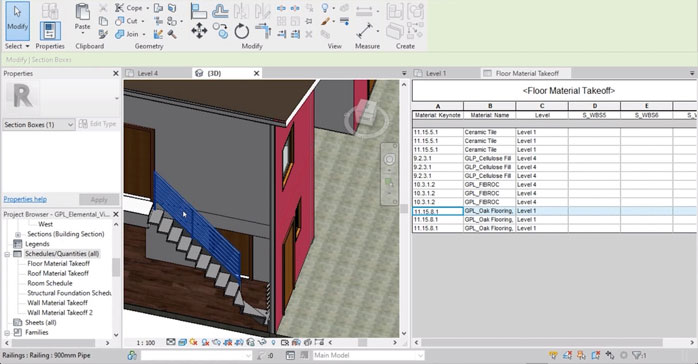Open Room Schedule in Project Browser
698x364 pixels.
coord(49,283)
